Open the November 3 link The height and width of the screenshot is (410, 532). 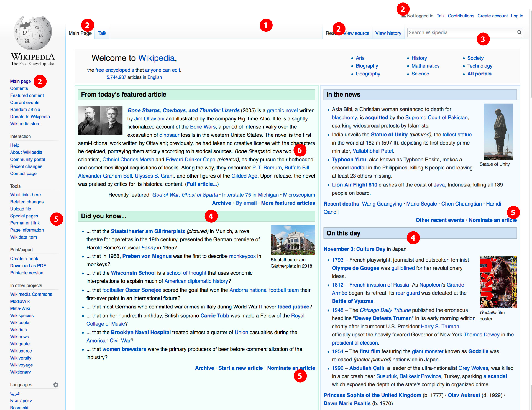338,249
